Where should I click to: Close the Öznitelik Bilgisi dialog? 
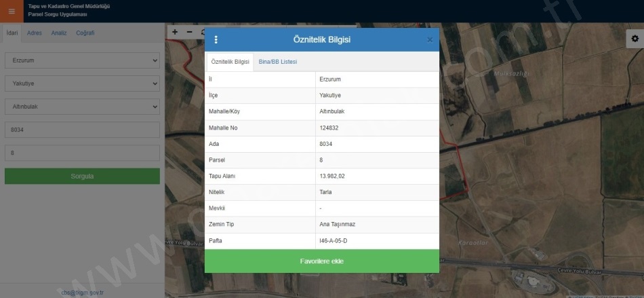pos(429,40)
